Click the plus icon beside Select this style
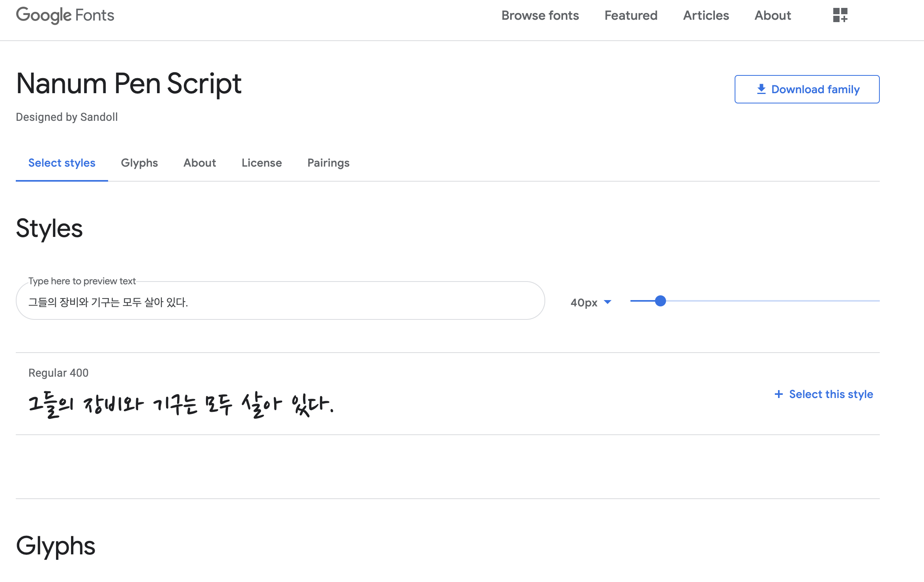This screenshot has height=582, width=924. click(778, 394)
